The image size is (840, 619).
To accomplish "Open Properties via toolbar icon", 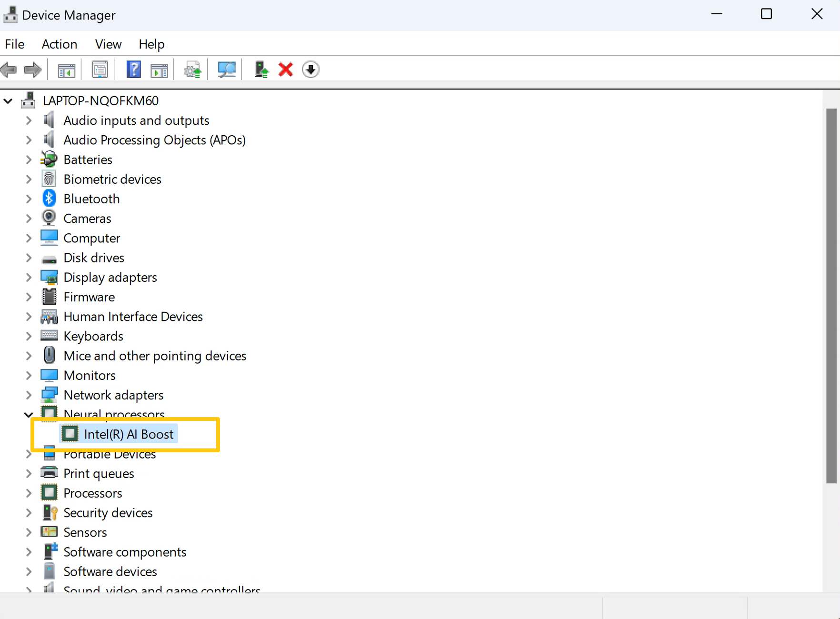I will [x=100, y=70].
